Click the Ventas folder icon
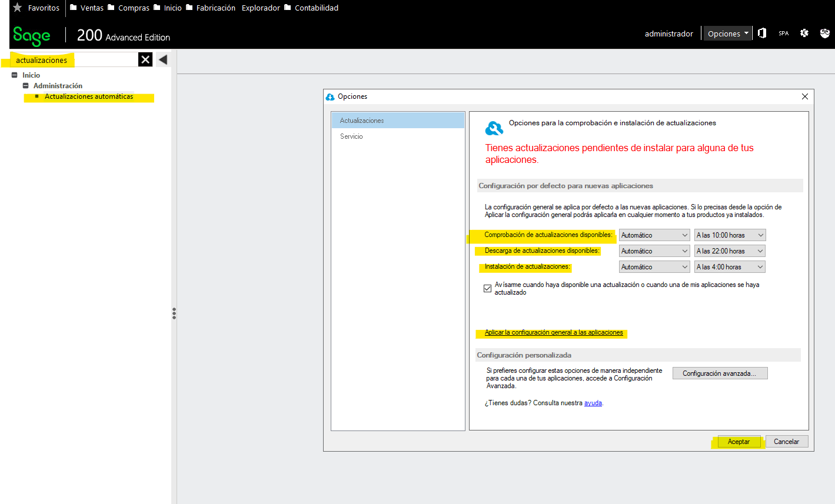The width and height of the screenshot is (835, 504). coord(74,8)
